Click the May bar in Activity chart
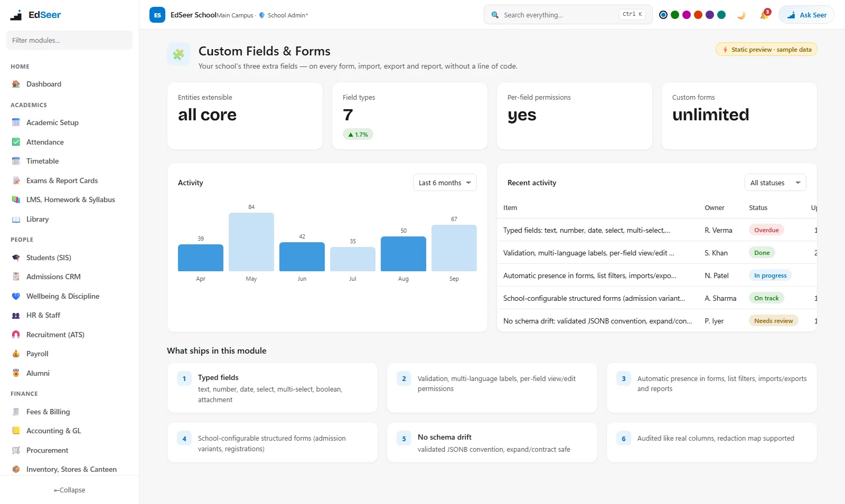This screenshot has height=504, width=845. [x=251, y=242]
